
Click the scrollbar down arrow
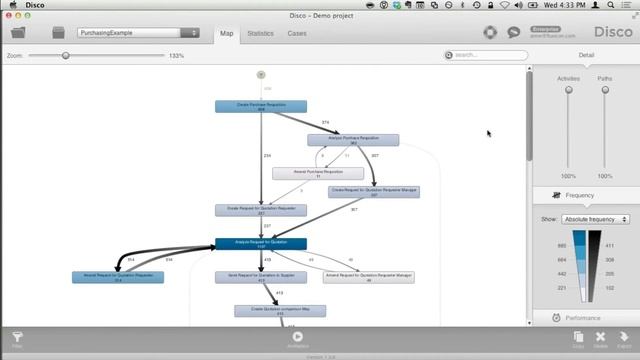(x=529, y=323)
